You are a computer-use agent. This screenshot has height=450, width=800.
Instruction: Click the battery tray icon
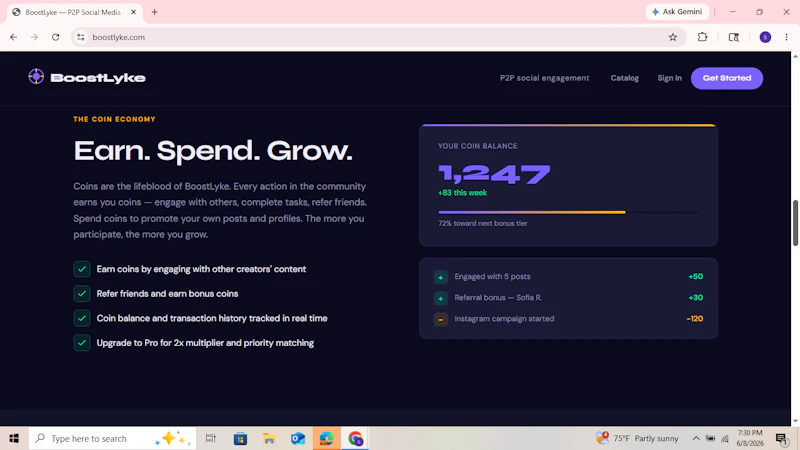(x=710, y=438)
